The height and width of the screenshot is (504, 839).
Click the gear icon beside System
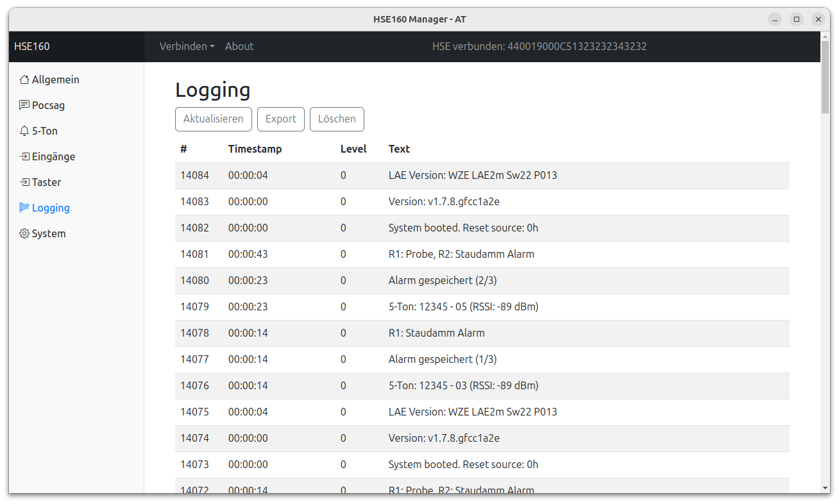[x=24, y=233]
